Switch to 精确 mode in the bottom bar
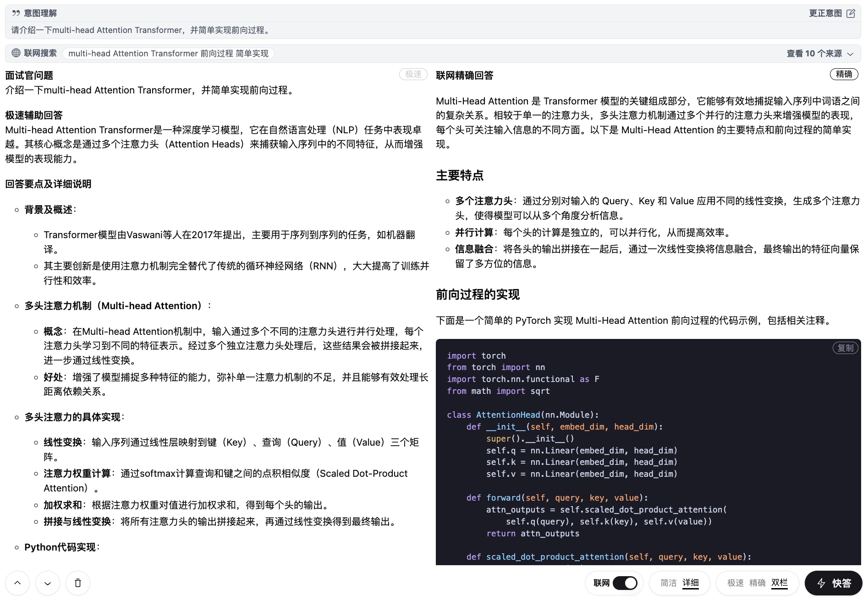 click(758, 583)
